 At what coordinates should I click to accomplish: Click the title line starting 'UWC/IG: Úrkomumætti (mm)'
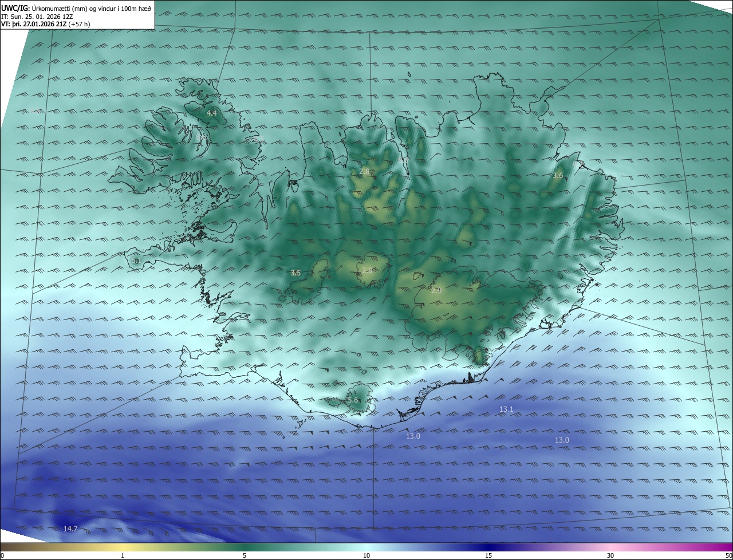pos(76,9)
